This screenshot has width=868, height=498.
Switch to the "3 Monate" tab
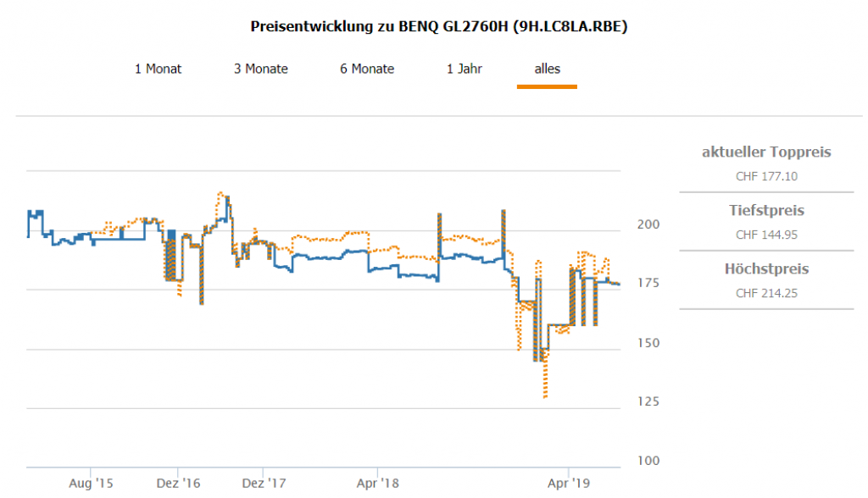point(260,69)
